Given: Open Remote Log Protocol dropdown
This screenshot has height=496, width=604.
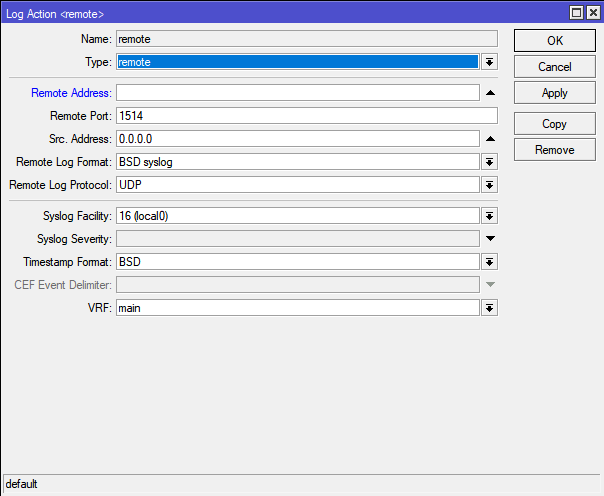Looking at the screenshot, I should coord(490,185).
